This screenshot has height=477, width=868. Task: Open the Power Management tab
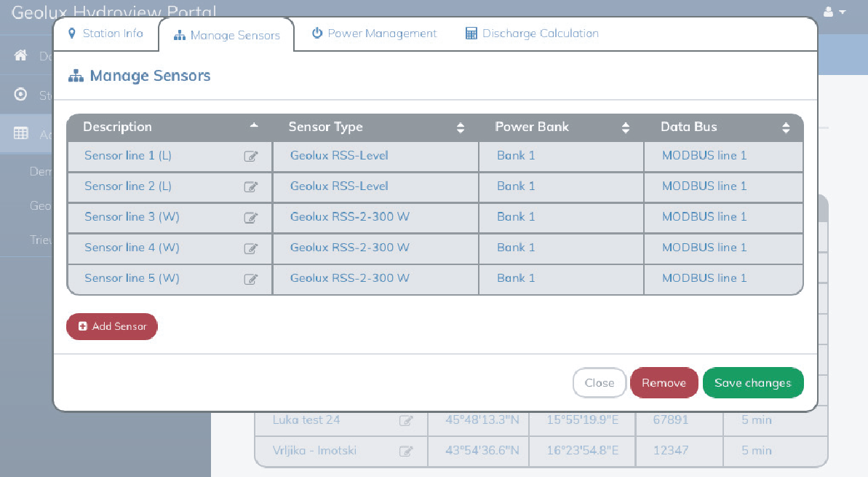[374, 33]
